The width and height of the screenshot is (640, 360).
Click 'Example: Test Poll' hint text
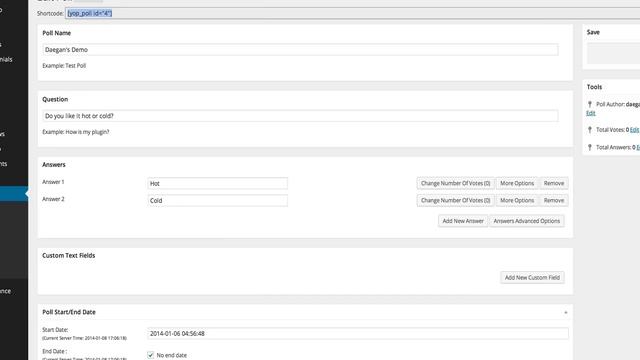tap(64, 66)
